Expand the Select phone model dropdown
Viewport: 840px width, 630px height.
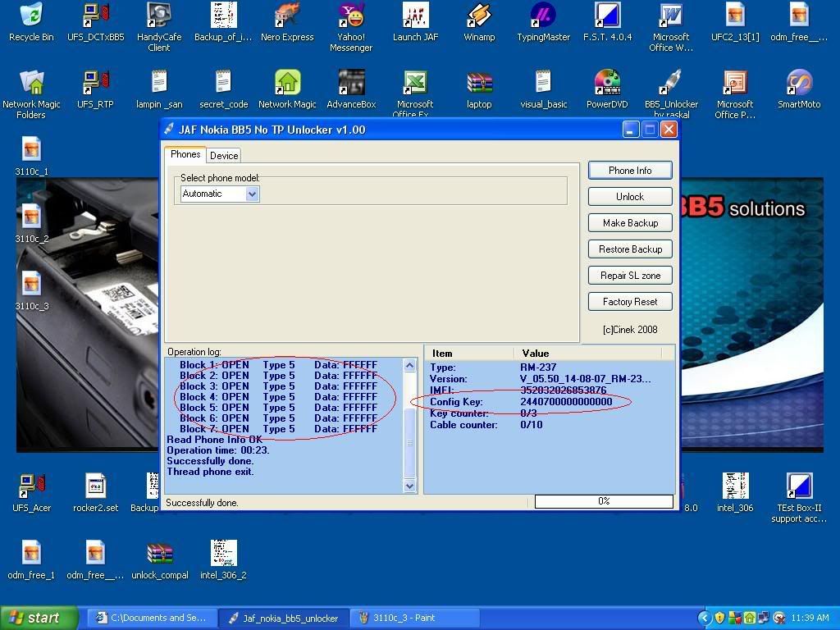pos(253,194)
